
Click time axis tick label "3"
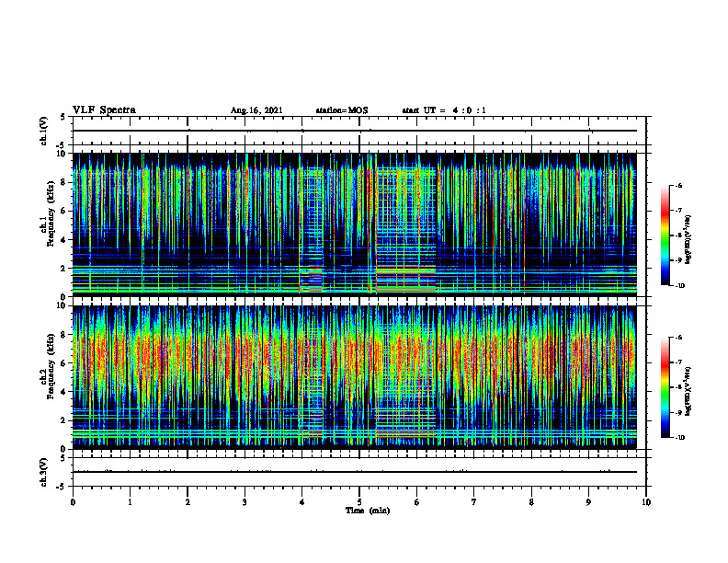(245, 502)
